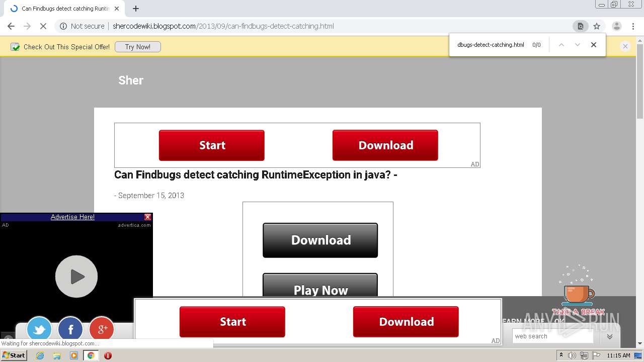Go to next find result
This screenshot has height=362, width=644.
578,45
